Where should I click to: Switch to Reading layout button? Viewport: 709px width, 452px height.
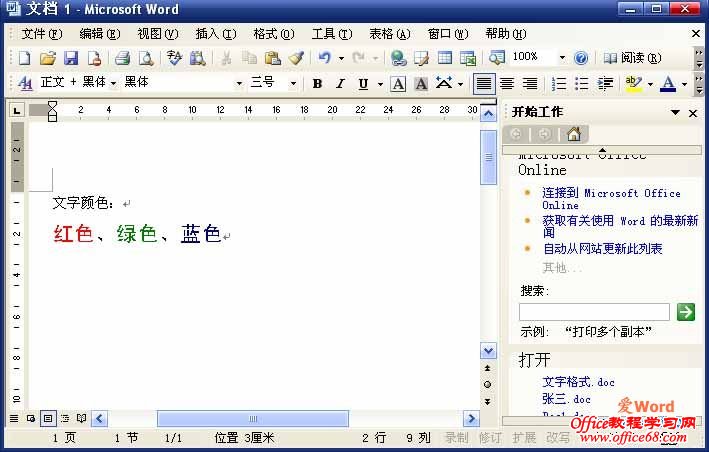click(633, 58)
